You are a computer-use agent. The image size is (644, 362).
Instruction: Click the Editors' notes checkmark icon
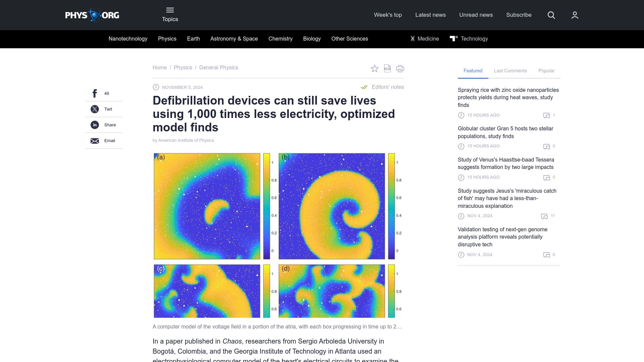click(364, 87)
